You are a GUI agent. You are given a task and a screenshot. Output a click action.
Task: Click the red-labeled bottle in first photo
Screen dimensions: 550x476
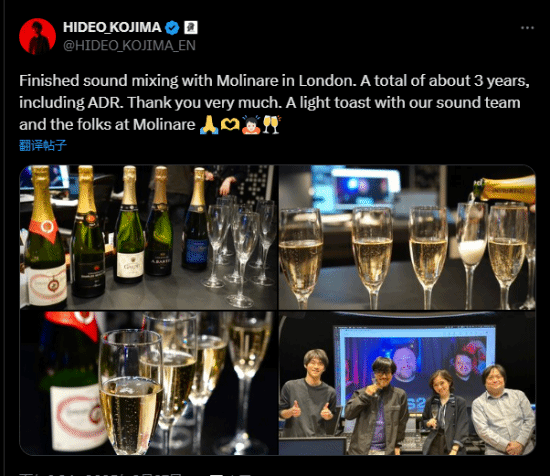[x=45, y=237]
